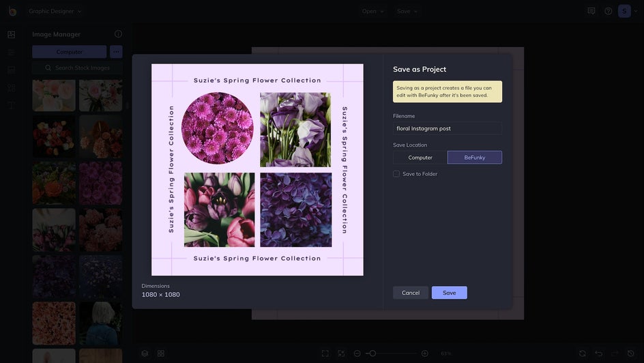This screenshot has width=644, height=363.
Task: Enable the Save to Folder checkbox
Action: click(396, 174)
